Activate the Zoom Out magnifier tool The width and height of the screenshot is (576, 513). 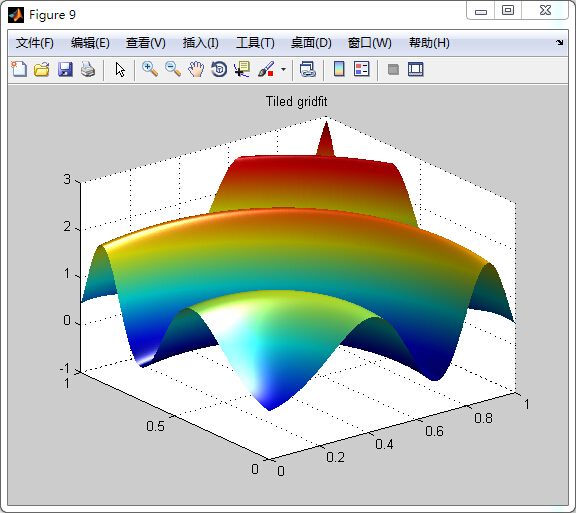(x=173, y=69)
